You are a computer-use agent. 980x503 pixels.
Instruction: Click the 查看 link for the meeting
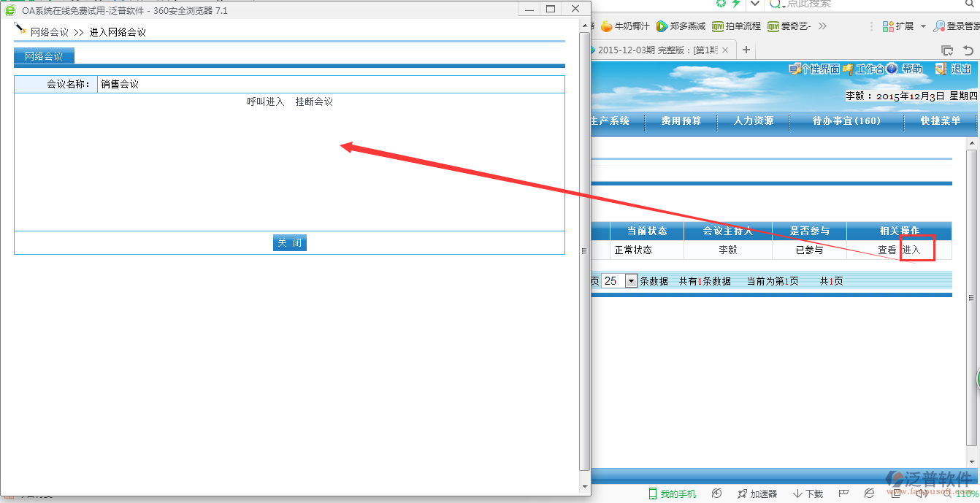(x=887, y=250)
